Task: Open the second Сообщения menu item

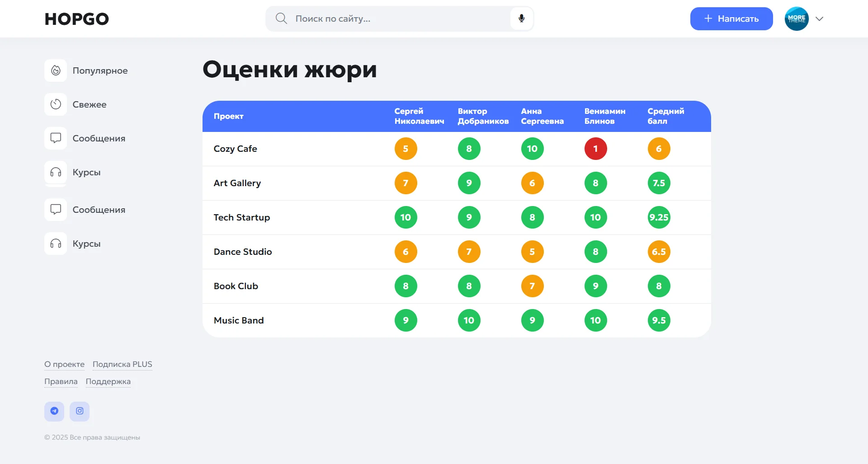Action: (99, 210)
